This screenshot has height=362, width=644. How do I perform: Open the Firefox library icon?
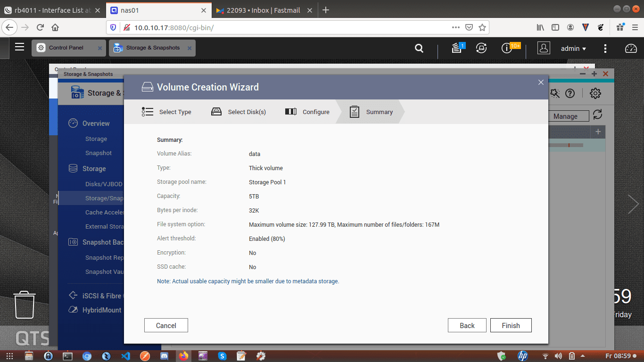point(540,27)
